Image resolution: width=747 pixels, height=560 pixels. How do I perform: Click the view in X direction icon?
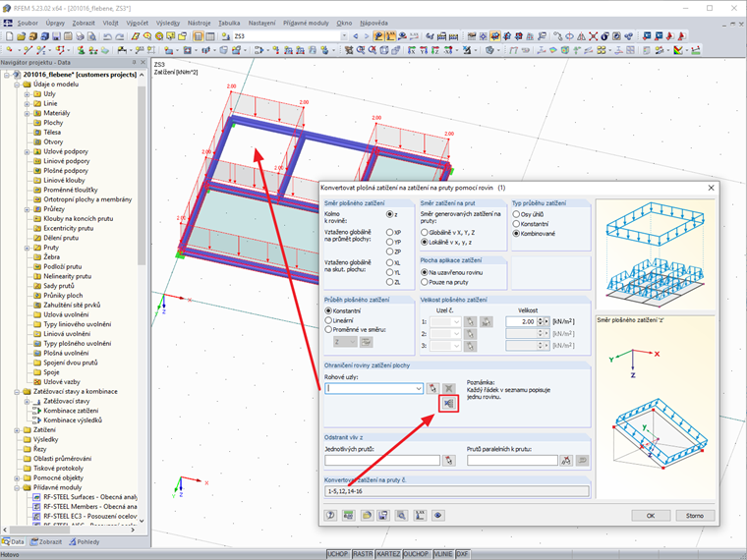412,50
